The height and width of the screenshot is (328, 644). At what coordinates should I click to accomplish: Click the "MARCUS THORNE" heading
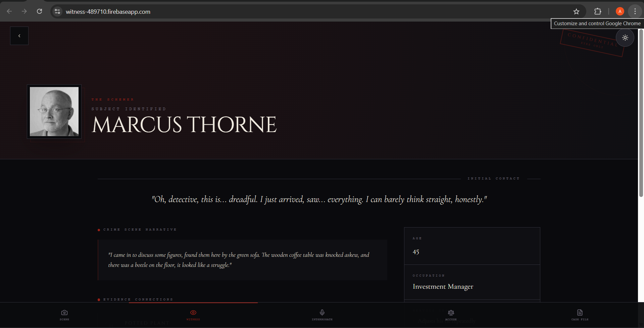point(184,125)
